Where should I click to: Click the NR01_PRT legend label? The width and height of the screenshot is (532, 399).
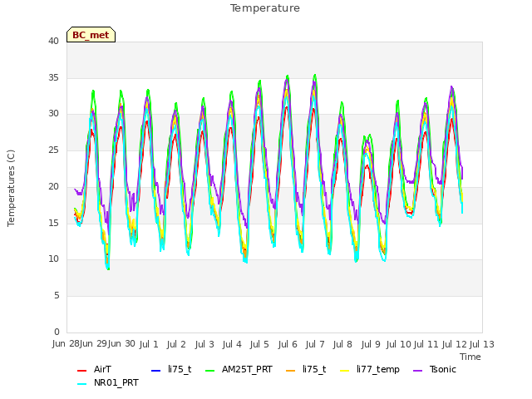(x=116, y=382)
